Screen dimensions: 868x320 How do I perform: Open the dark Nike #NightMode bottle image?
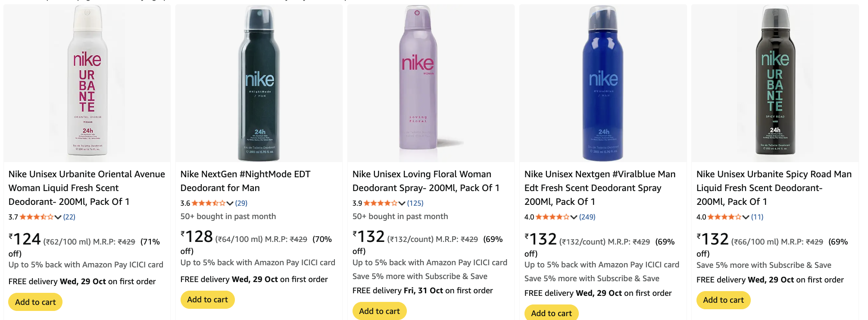(x=259, y=82)
